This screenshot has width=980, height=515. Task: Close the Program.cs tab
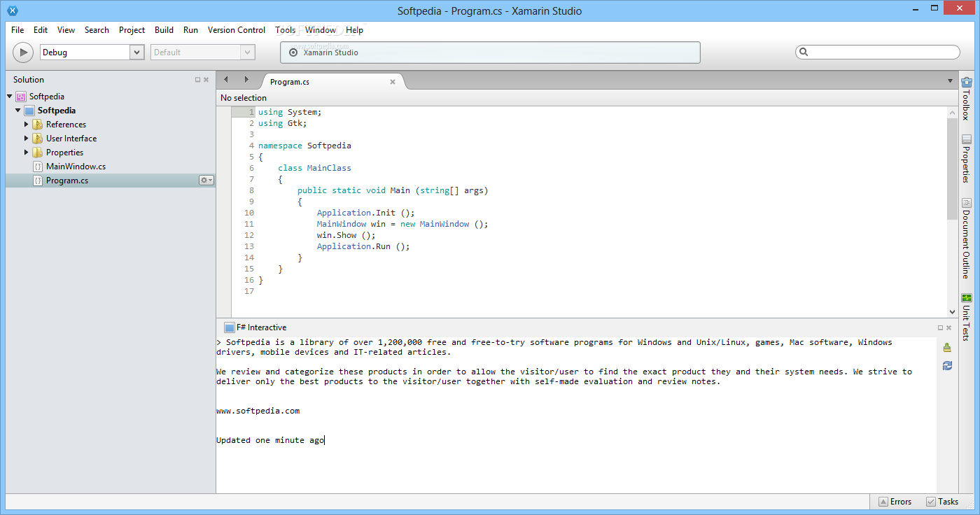393,82
